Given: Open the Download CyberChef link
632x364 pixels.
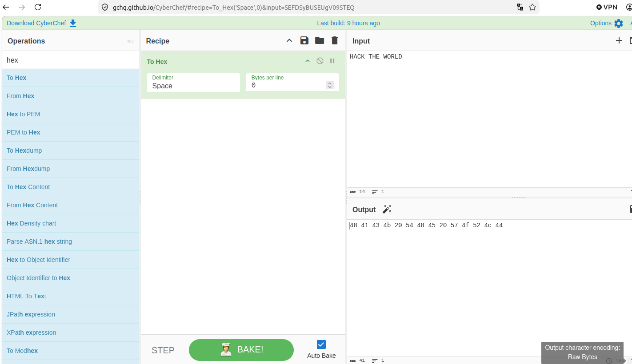Looking at the screenshot, I should pos(36,23).
